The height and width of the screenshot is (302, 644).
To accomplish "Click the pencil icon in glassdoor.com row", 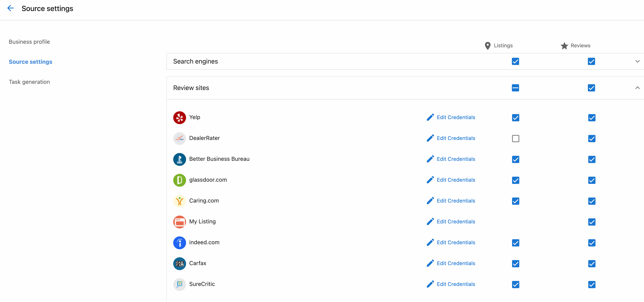I will [430, 180].
